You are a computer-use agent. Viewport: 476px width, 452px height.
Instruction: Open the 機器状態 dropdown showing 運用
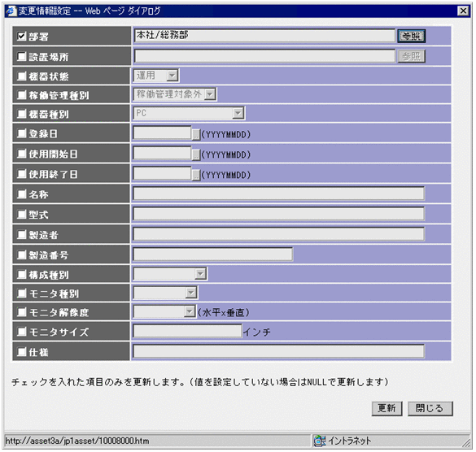tap(156, 76)
